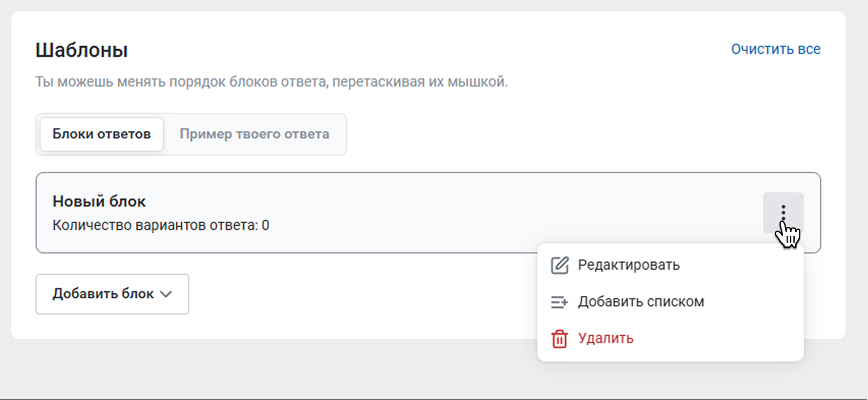Open the Пример твоего ответа tab
The width and height of the screenshot is (868, 400).
coord(254,134)
